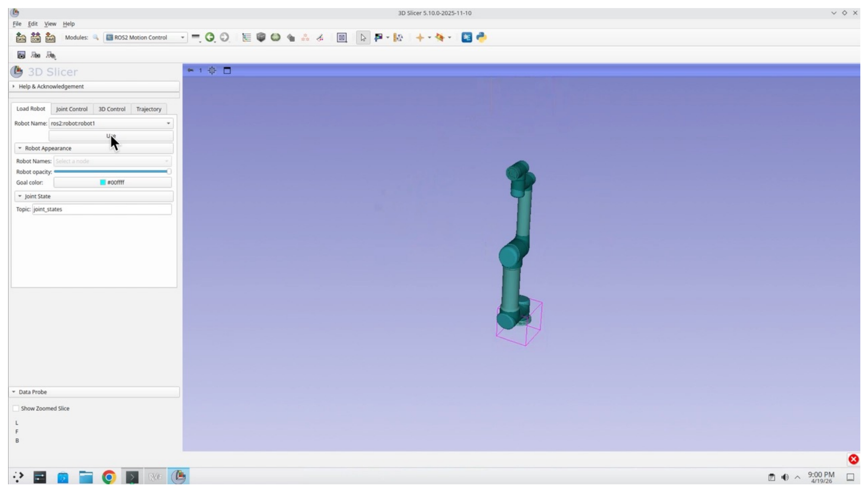Collapse the Robot Appearance section
This screenshot has width=868, height=492.
pyautogui.click(x=20, y=148)
